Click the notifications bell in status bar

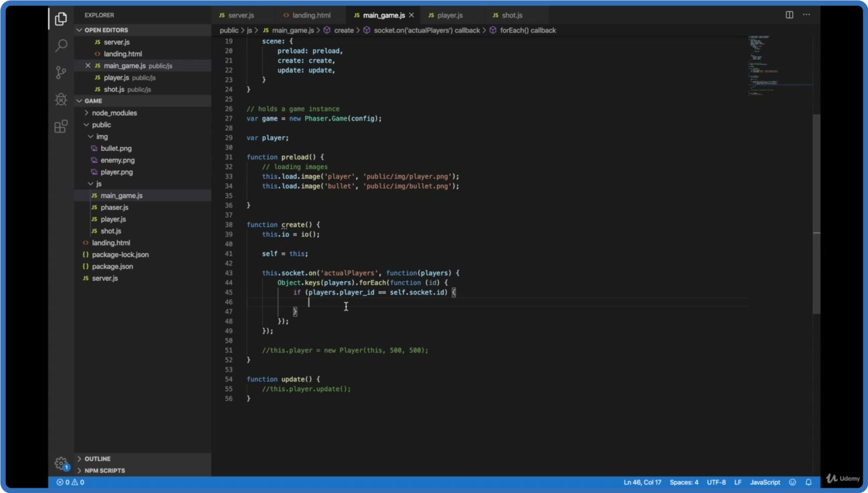(808, 482)
